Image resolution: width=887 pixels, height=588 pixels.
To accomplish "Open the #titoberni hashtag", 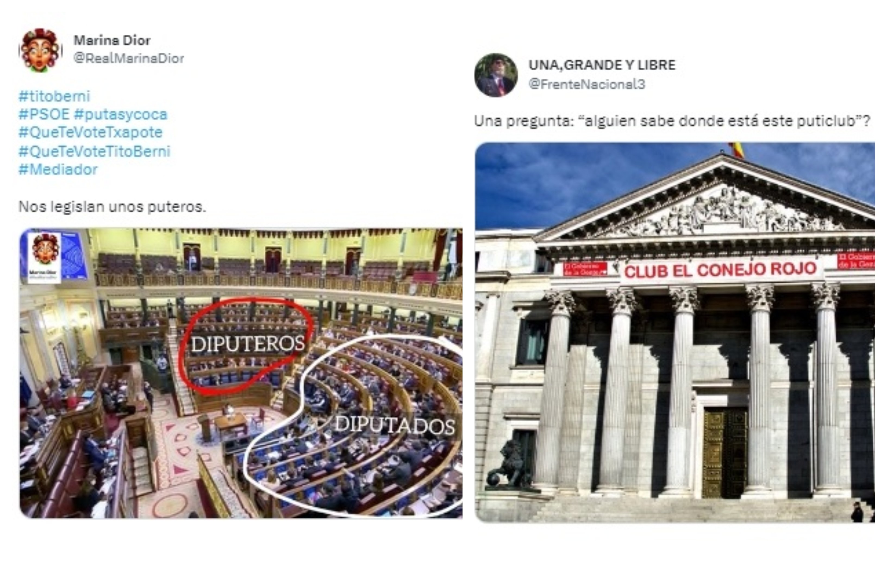I will (54, 96).
